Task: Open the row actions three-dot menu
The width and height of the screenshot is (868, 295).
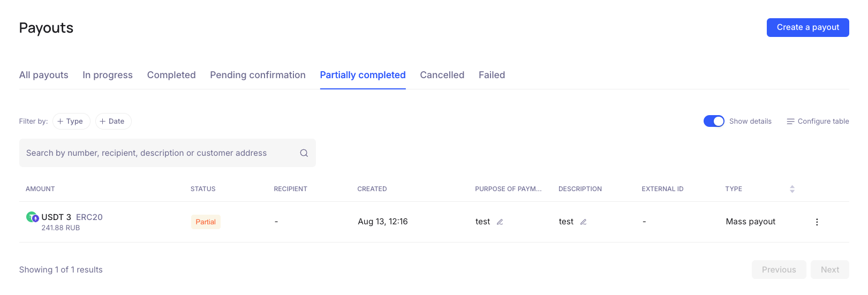Action: (x=817, y=222)
